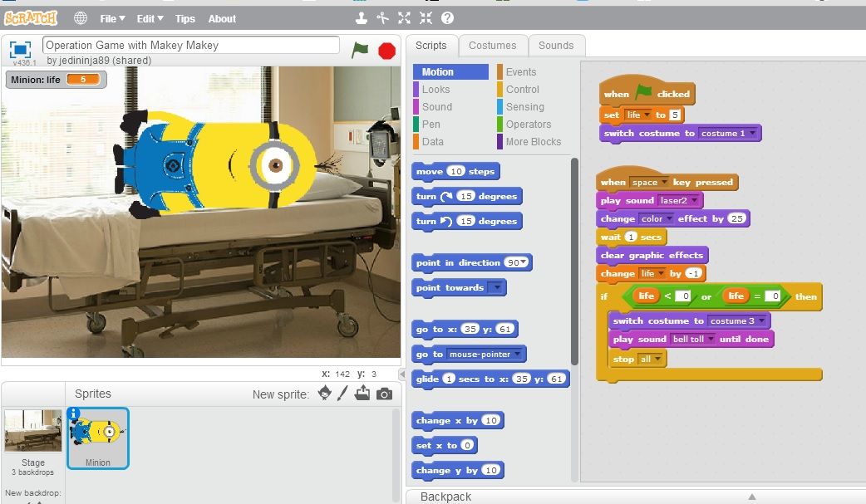Viewport: 866px width, 504px height.
Task: Select the Stage thumbnail
Action: point(33,429)
